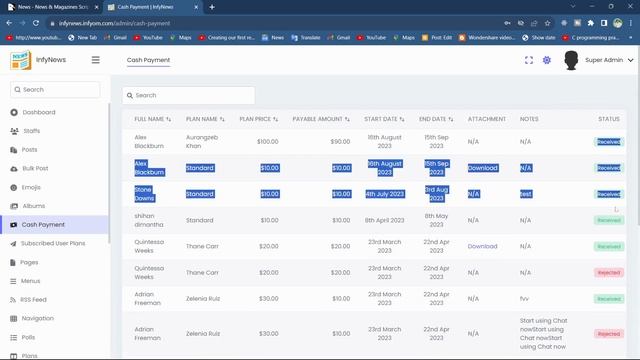
Task: Open the Navigation sidebar item
Action: coord(32,318)
